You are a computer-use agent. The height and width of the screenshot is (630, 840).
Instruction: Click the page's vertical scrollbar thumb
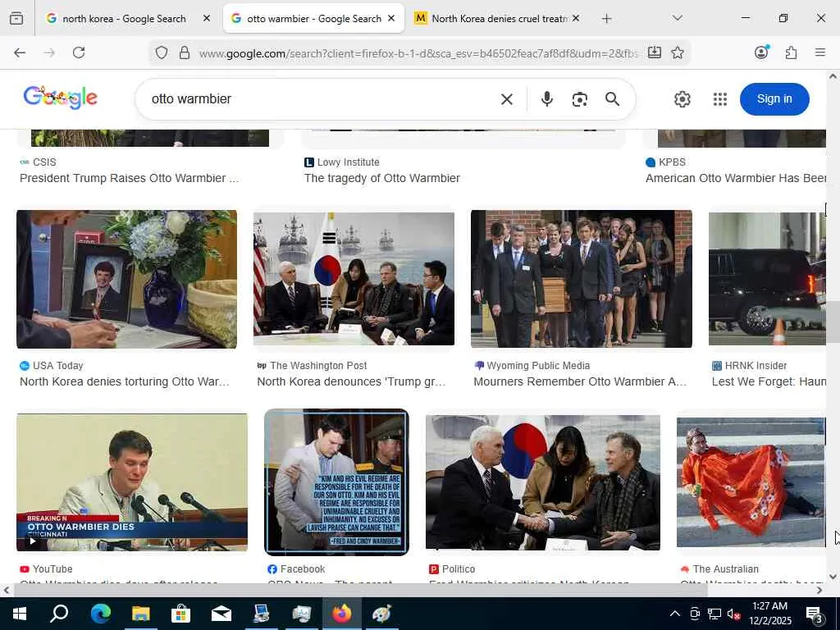pyautogui.click(x=833, y=322)
